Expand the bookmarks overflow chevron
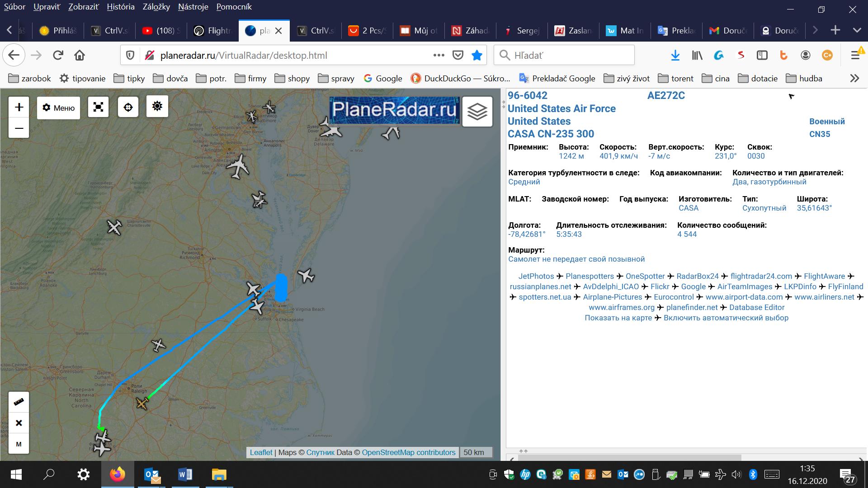Viewport: 868px width, 488px height. (x=854, y=78)
